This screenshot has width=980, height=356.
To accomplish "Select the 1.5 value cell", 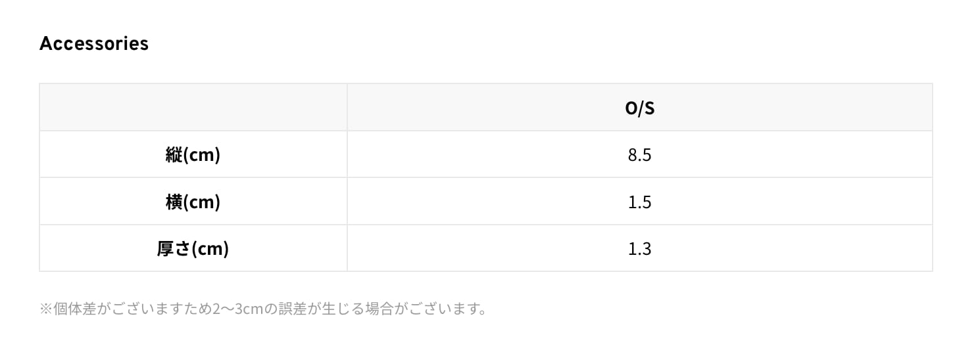I will tap(639, 202).
